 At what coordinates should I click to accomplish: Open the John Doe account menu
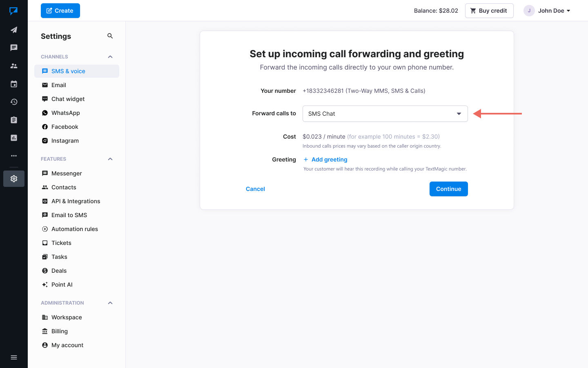547,11
